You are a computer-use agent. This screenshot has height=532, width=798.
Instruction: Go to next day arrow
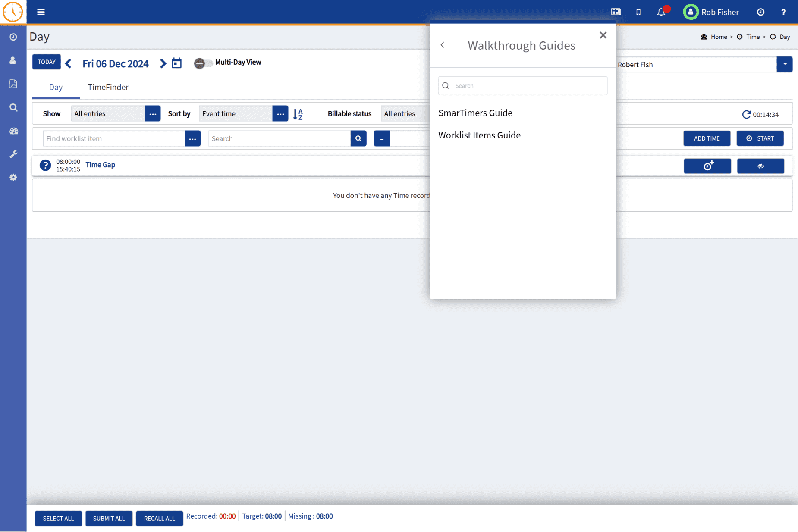tap(163, 63)
